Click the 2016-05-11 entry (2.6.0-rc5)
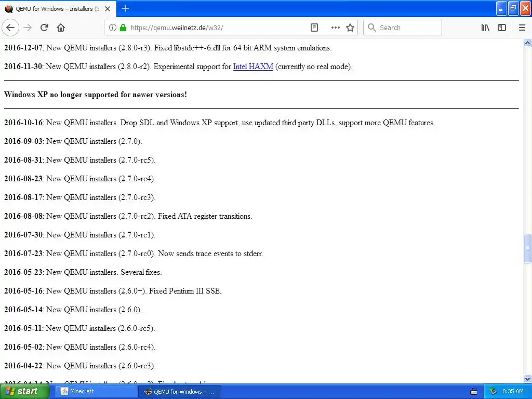 pyautogui.click(x=79, y=328)
